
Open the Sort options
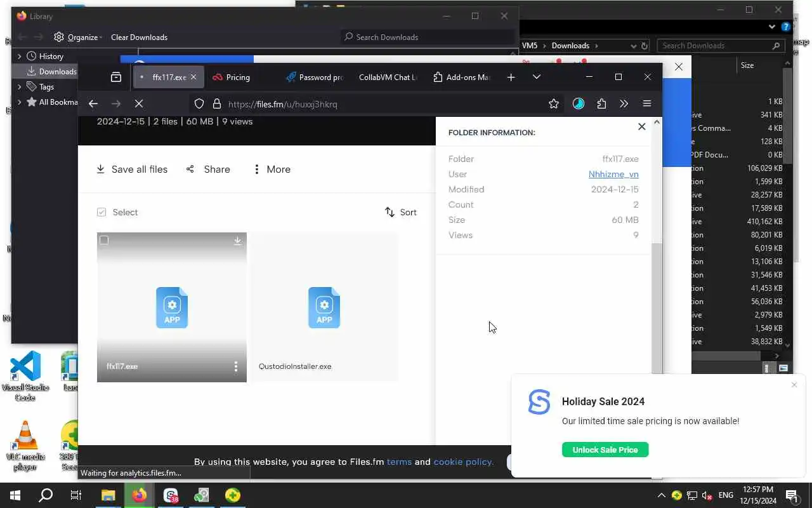click(401, 212)
